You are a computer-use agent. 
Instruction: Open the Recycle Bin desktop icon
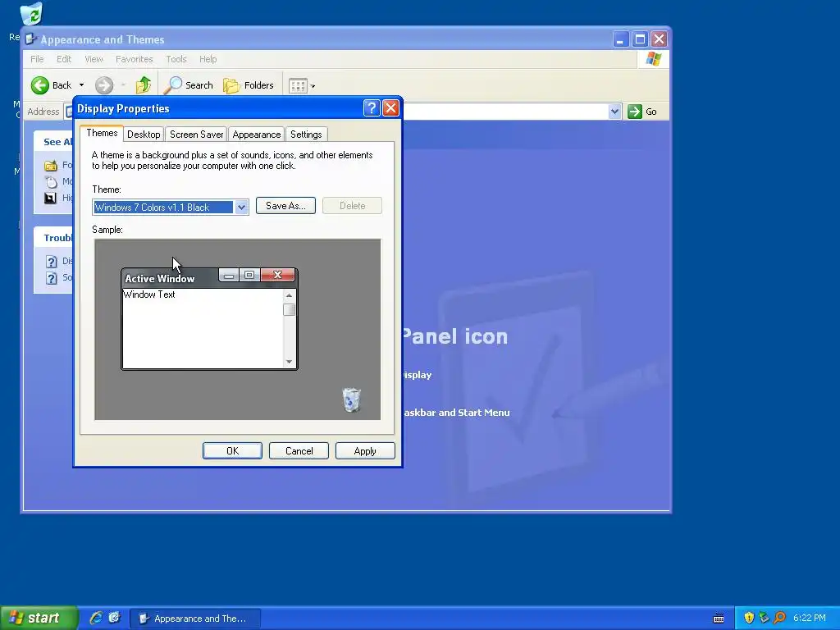tap(31, 14)
